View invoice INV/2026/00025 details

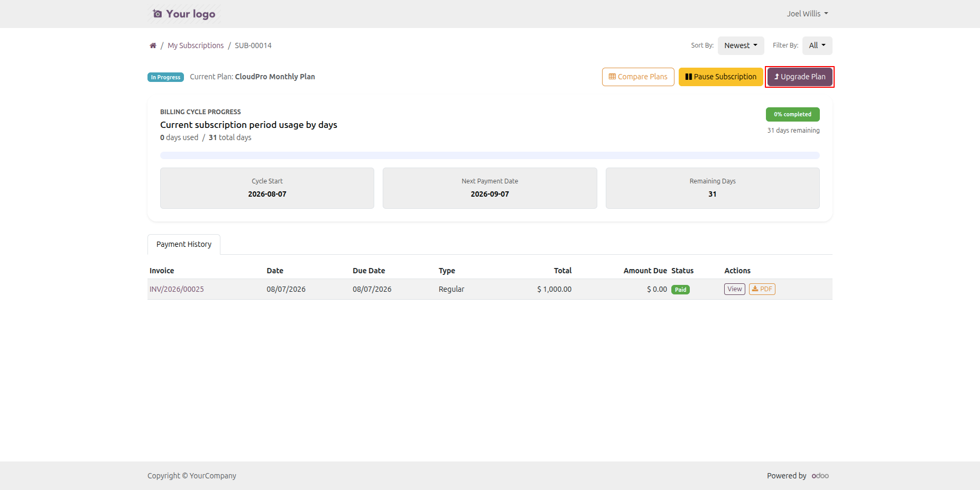735,289
